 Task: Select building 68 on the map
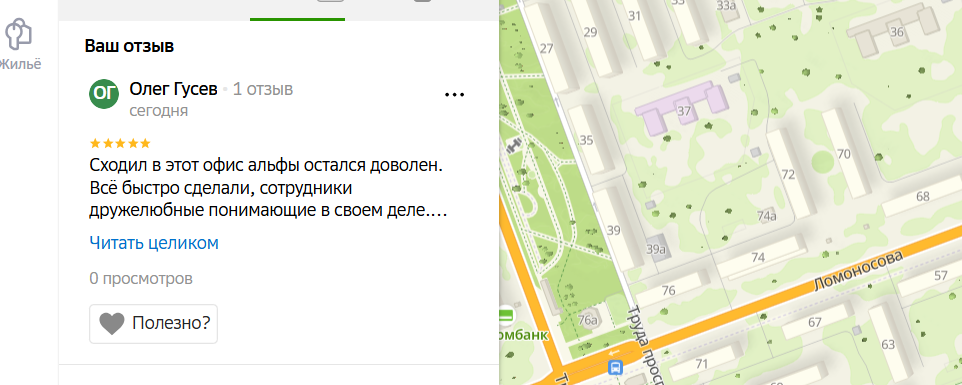pyautogui.click(x=923, y=197)
